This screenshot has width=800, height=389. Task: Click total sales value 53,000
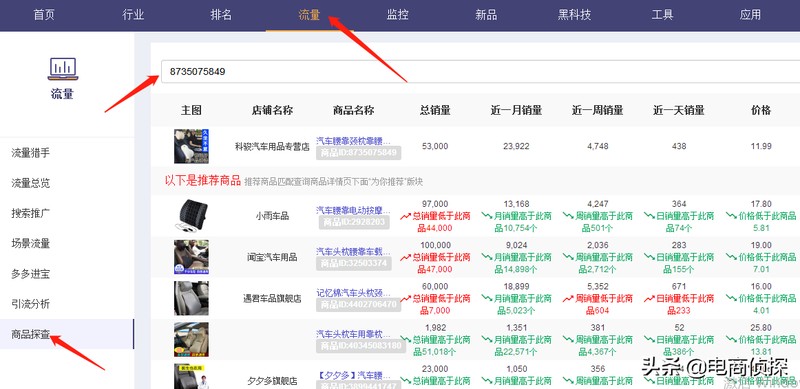pyautogui.click(x=435, y=147)
